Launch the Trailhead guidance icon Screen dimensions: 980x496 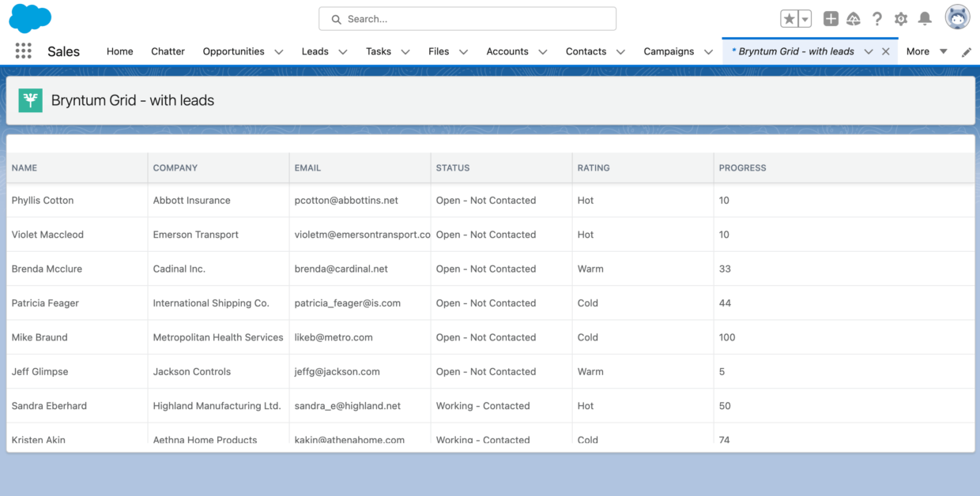tap(854, 18)
